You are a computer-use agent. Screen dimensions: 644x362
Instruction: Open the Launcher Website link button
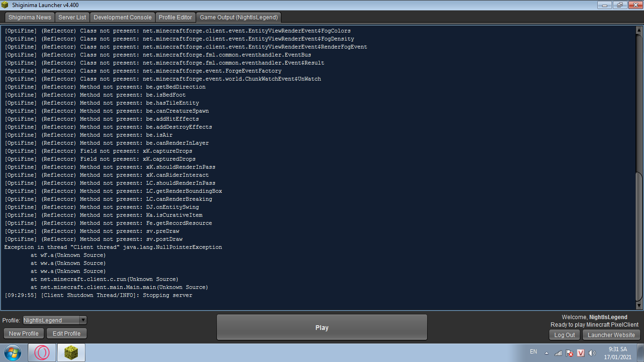611,335
